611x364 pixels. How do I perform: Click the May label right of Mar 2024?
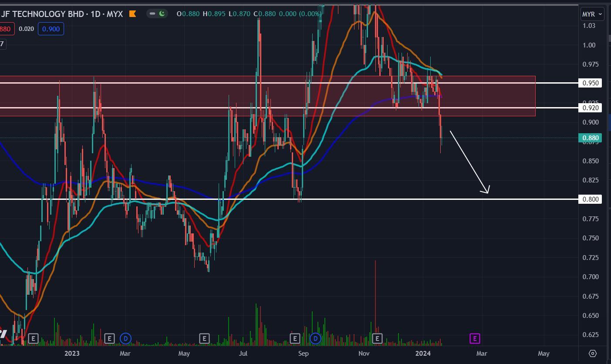(543, 354)
